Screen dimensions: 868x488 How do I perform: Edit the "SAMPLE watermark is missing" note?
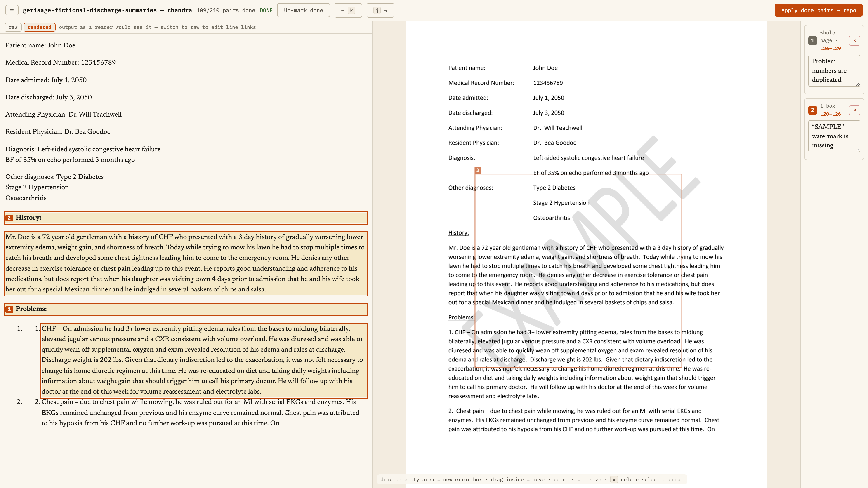tap(834, 136)
